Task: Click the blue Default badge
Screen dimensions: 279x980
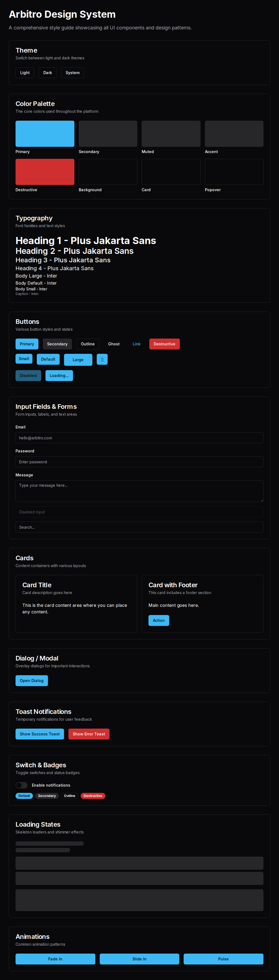Action: tap(24, 796)
